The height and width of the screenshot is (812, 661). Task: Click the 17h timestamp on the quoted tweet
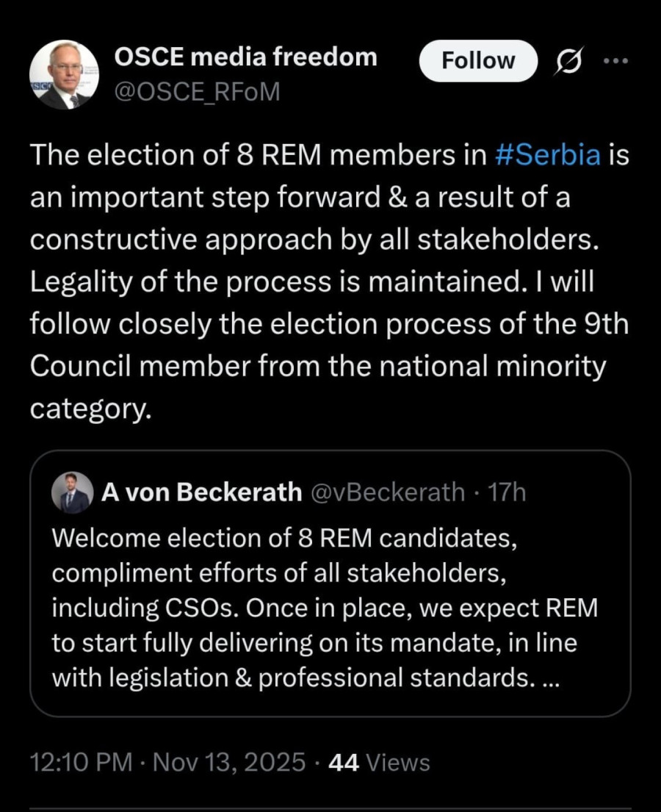pos(508,492)
